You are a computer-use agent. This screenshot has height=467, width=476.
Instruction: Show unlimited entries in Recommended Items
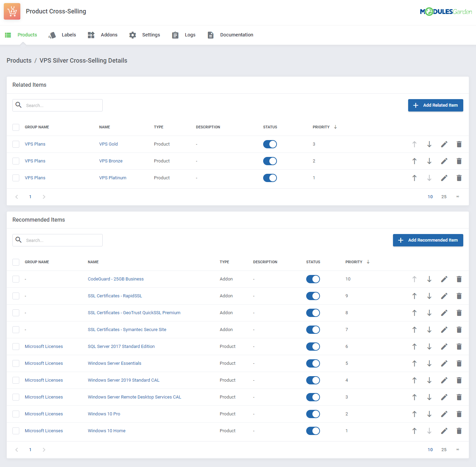458,450
